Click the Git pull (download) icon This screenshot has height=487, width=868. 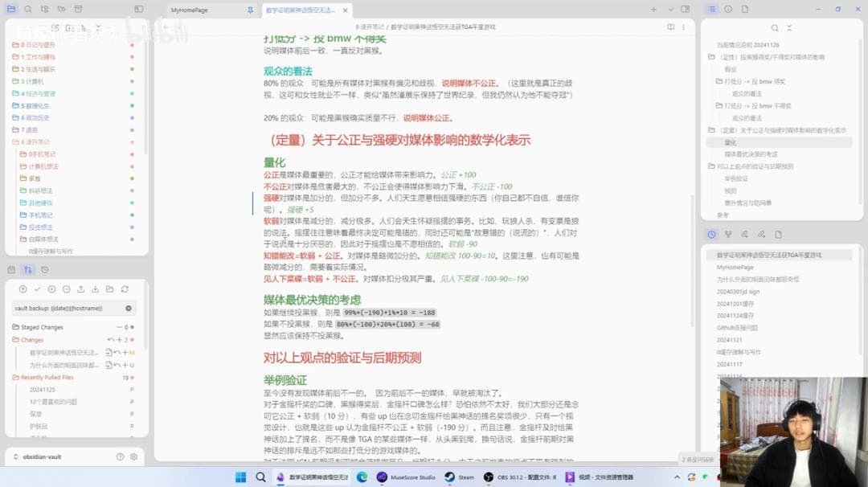tap(96, 289)
